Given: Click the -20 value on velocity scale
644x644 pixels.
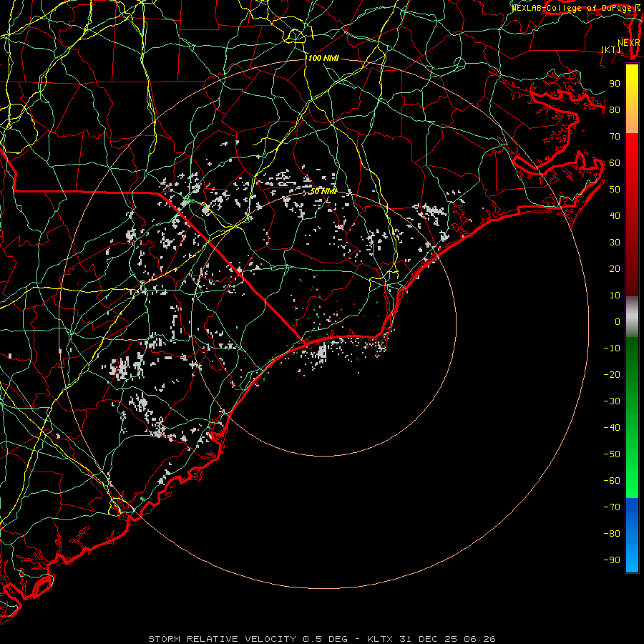Looking at the screenshot, I should tap(612, 374).
